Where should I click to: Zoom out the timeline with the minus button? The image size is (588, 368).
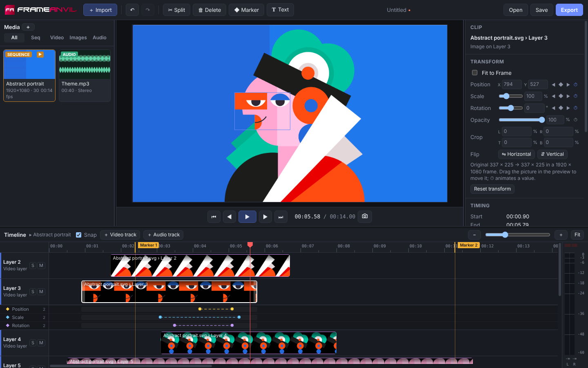point(474,235)
